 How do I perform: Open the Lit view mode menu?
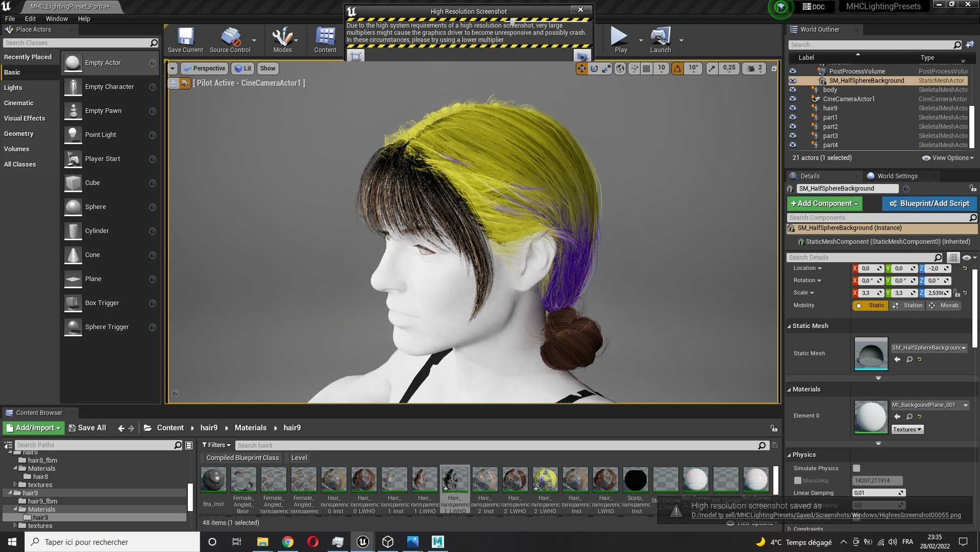(x=243, y=68)
